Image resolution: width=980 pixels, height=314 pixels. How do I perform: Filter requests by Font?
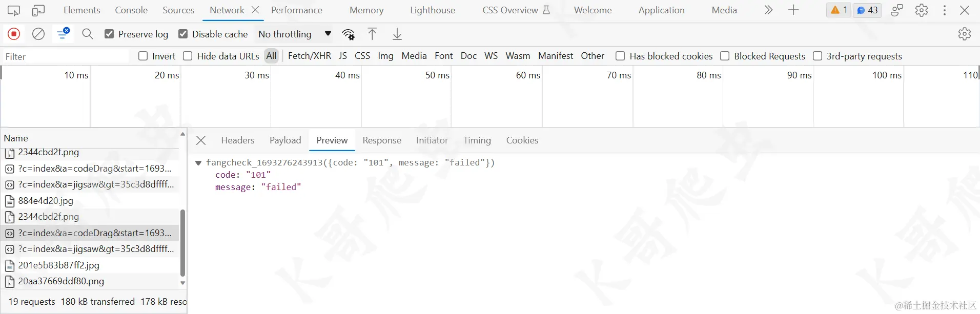click(444, 56)
